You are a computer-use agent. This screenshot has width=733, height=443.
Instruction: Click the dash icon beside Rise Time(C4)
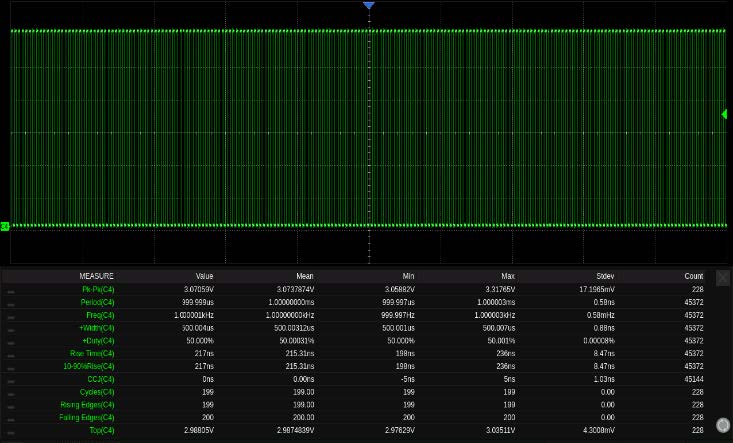coord(11,354)
